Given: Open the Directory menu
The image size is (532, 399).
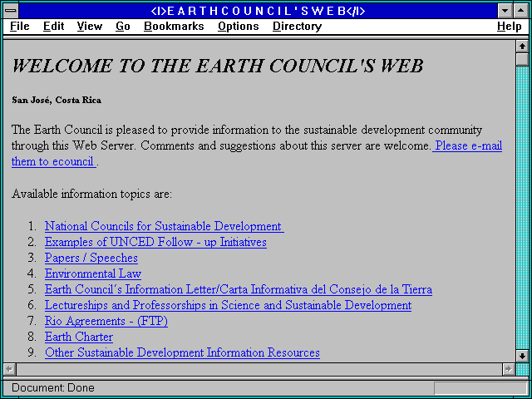Looking at the screenshot, I should [x=298, y=26].
